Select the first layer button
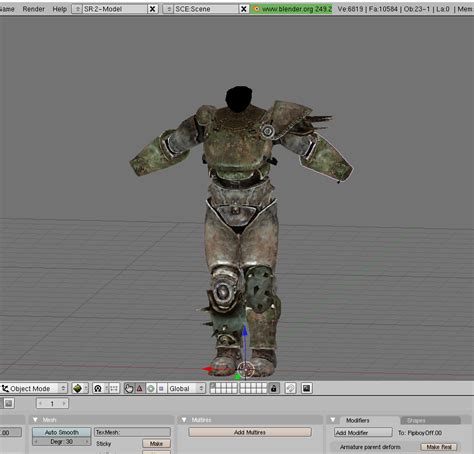474x454 pixels. click(213, 386)
